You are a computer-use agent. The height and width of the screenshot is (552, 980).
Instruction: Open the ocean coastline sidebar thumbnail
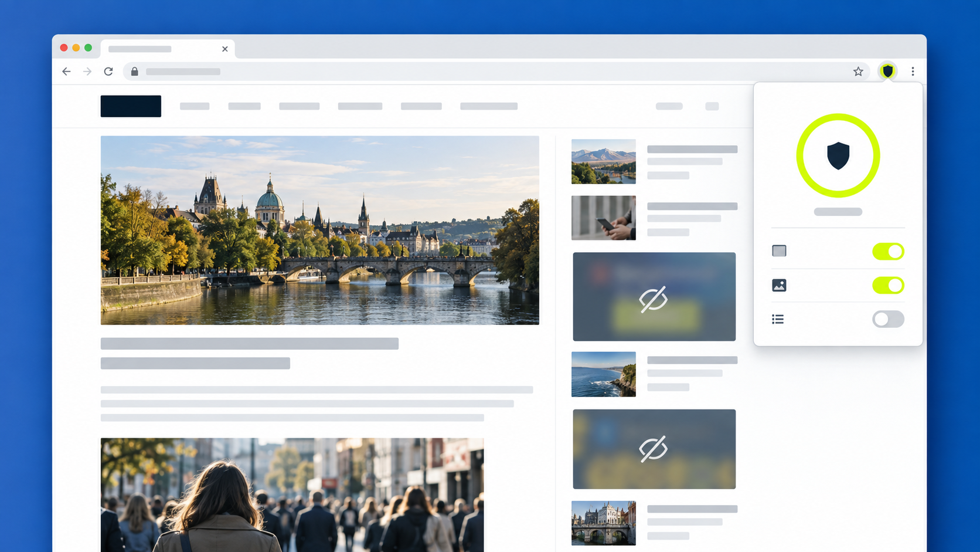pos(604,374)
